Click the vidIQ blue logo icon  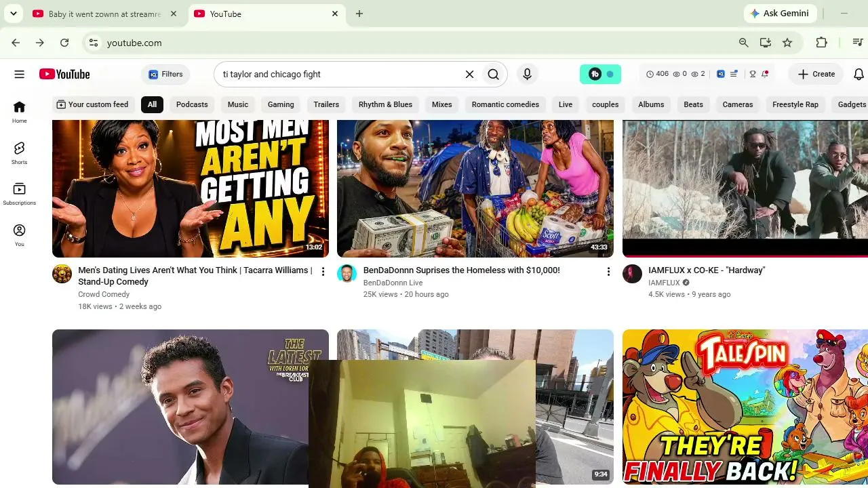coord(721,74)
